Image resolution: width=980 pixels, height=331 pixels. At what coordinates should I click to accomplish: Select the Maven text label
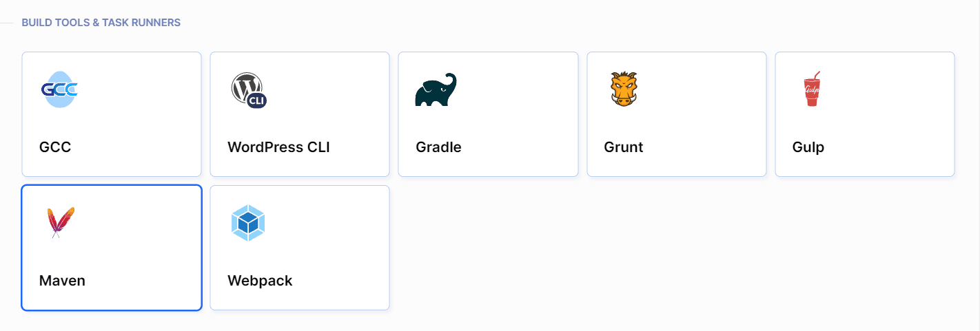[62, 281]
